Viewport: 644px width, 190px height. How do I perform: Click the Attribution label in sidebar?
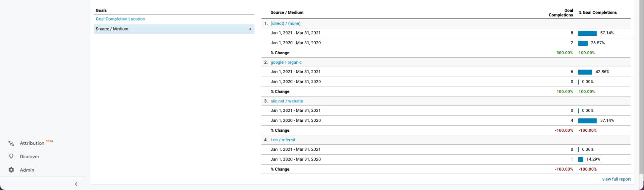coord(32,143)
